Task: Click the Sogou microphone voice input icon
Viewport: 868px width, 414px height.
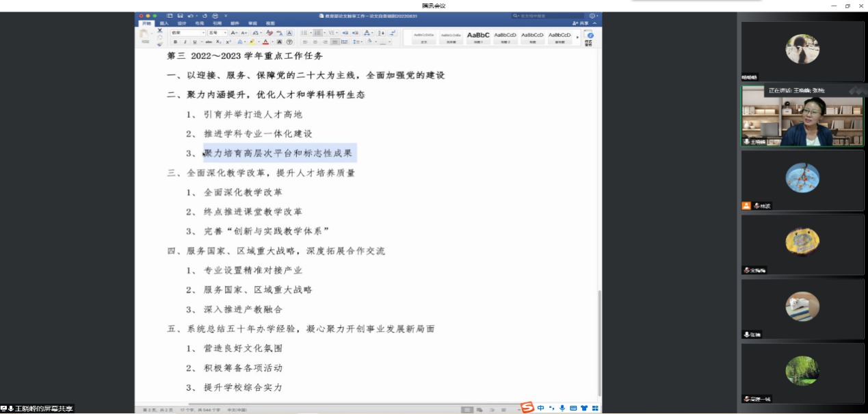Action: click(x=562, y=408)
